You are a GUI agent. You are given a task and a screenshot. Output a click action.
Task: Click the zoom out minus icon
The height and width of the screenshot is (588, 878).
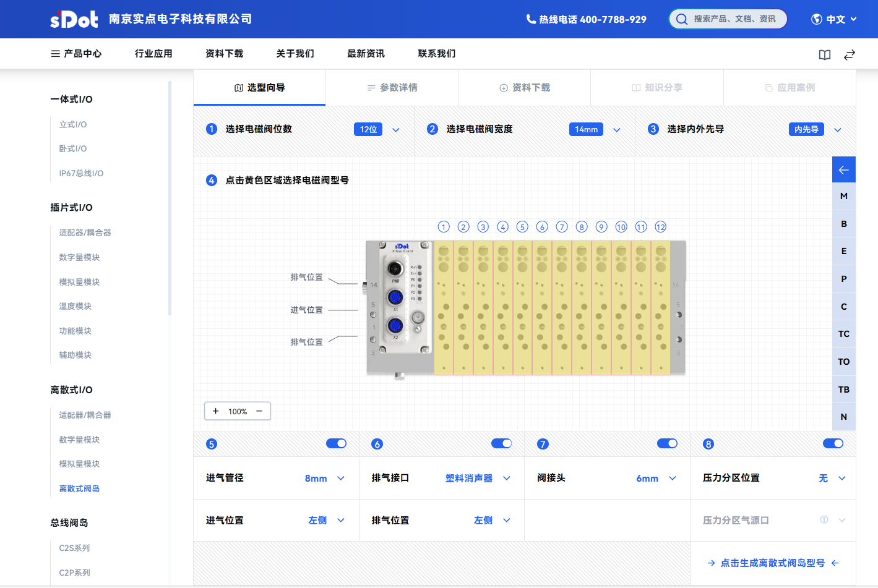click(x=259, y=411)
